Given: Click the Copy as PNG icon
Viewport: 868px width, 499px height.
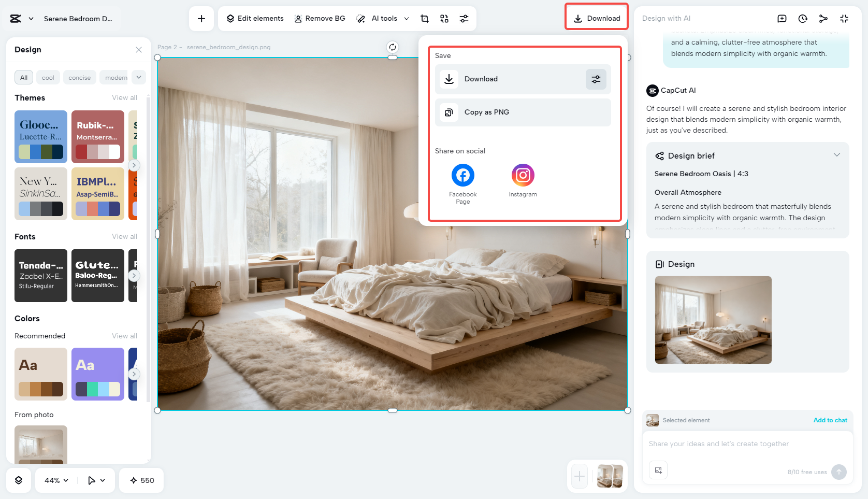Looking at the screenshot, I should 449,112.
